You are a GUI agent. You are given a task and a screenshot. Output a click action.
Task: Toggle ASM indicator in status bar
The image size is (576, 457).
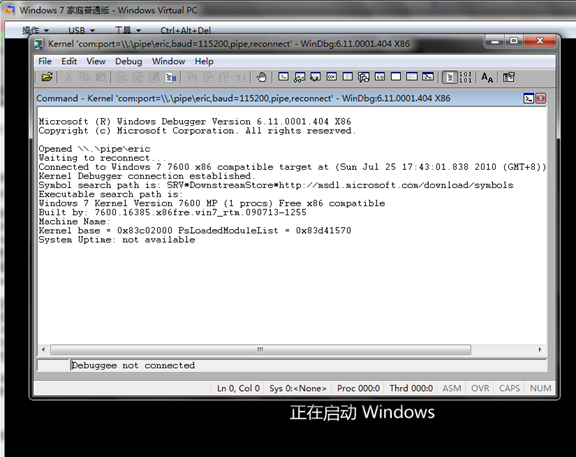[x=451, y=388]
